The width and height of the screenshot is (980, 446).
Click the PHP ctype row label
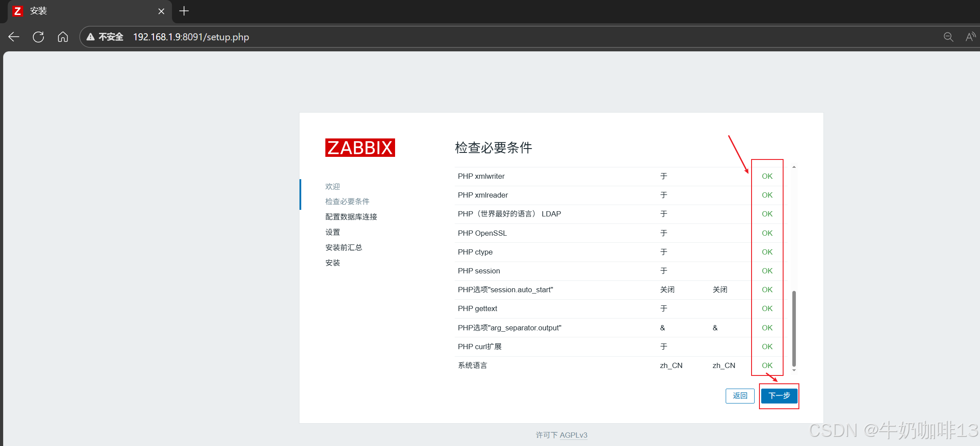475,252
